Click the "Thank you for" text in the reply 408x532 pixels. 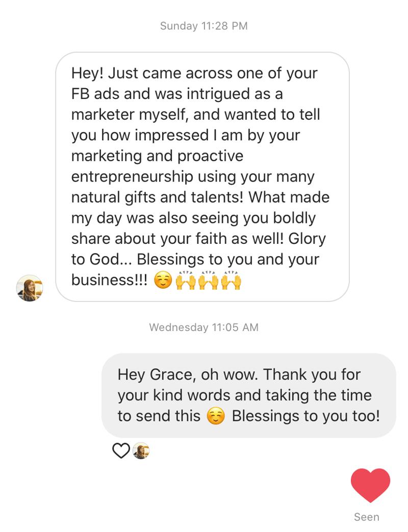[312, 374]
